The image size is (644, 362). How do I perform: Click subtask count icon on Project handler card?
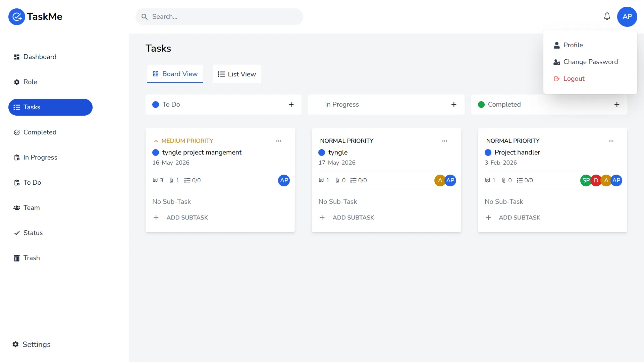520,180
